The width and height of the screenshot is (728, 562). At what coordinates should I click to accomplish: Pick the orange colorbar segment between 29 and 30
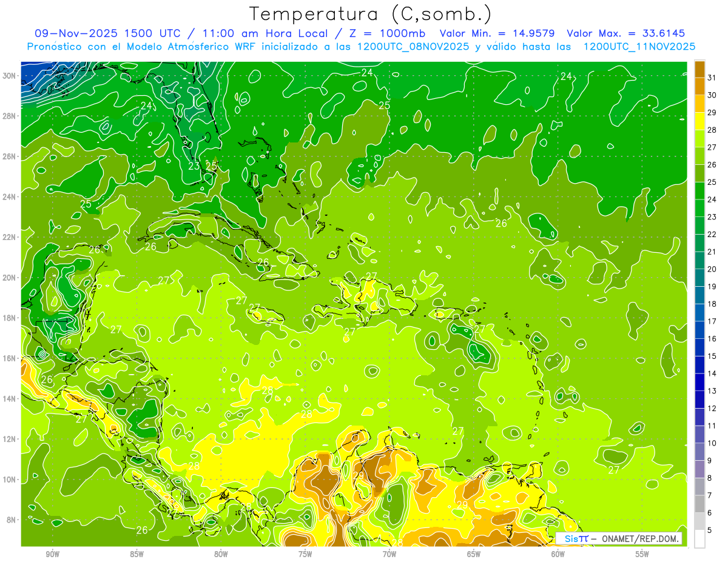tap(700, 104)
